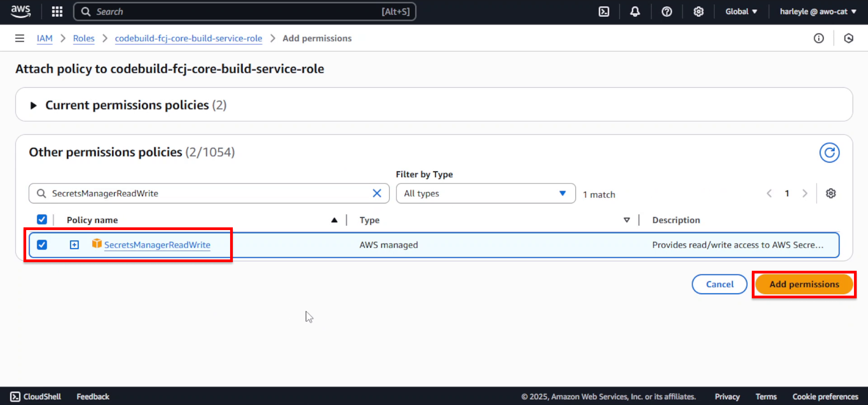Open the hexagon icon beside the info icon
The image size is (868, 405).
(849, 38)
